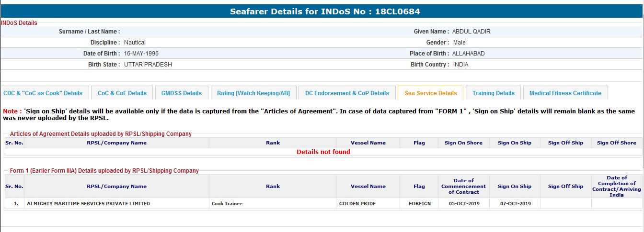644x232 pixels.
Task: Go to DC Endorsement & CoP Details tab
Action: point(347,93)
